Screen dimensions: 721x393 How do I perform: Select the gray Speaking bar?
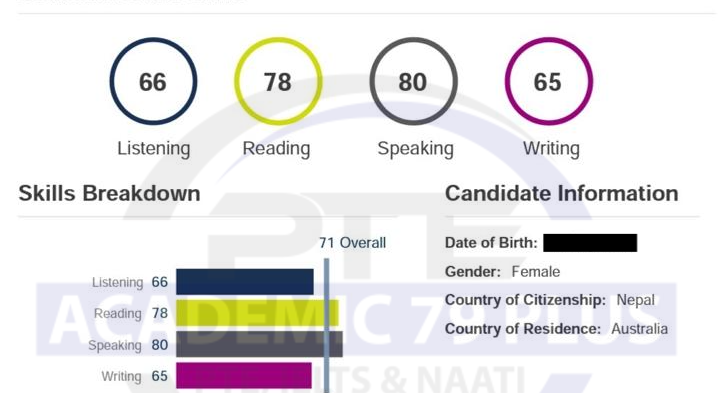pyautogui.click(x=259, y=344)
